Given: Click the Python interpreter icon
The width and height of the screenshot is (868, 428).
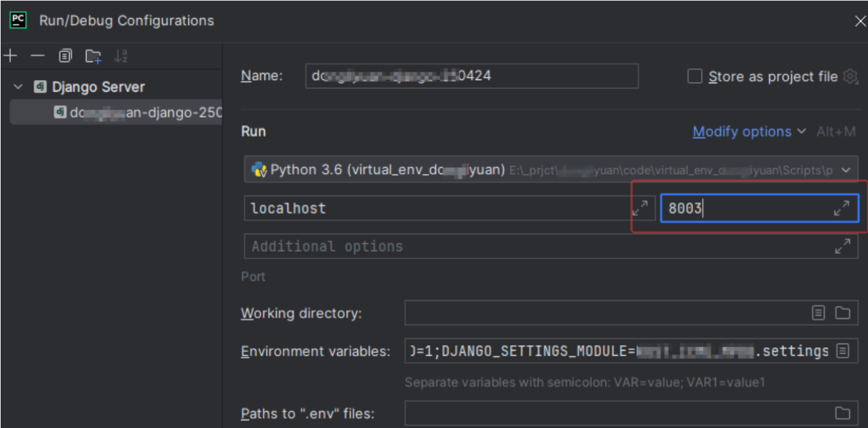Looking at the screenshot, I should pyautogui.click(x=259, y=170).
